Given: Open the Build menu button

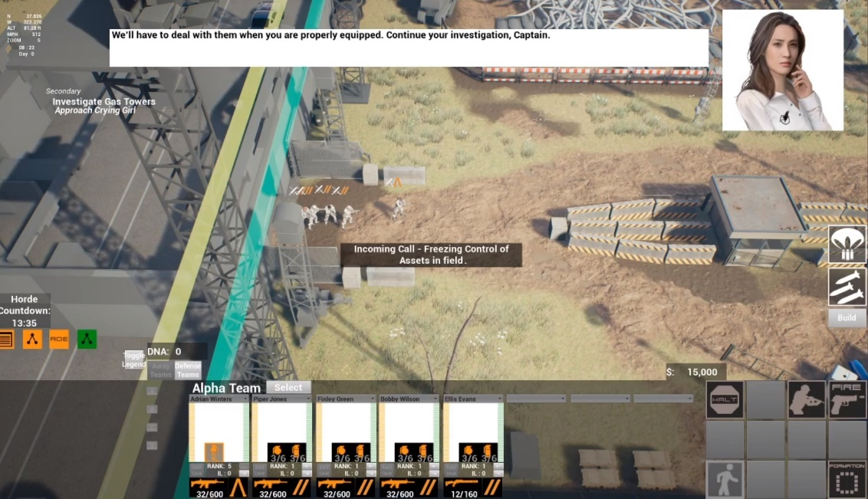Looking at the screenshot, I should [x=847, y=317].
